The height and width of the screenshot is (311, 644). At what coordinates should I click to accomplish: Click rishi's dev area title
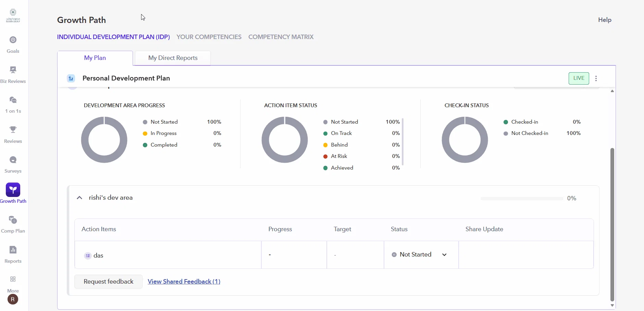[111, 198]
